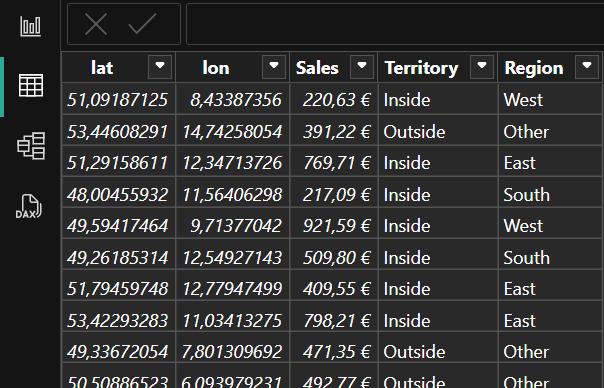The height and width of the screenshot is (388, 604).
Task: Open Sales column filter dropdown
Action: coord(362,67)
